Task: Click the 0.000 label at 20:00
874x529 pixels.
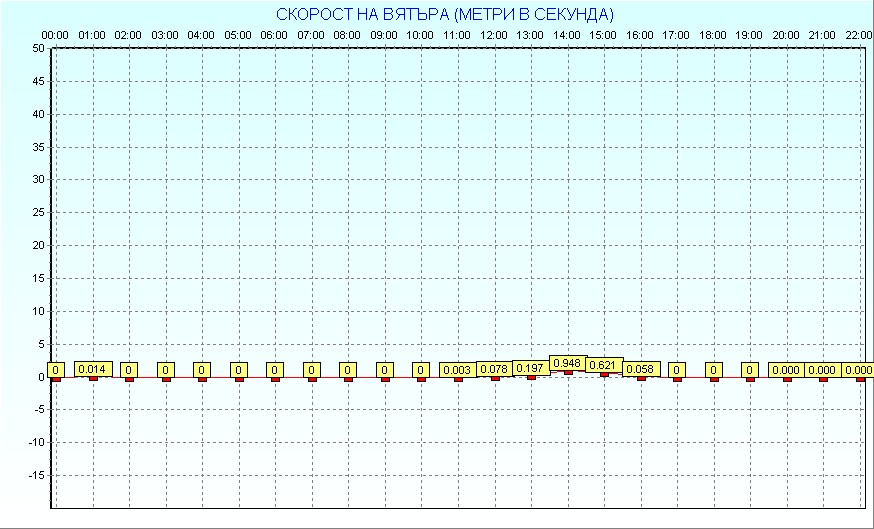Action: click(x=786, y=370)
